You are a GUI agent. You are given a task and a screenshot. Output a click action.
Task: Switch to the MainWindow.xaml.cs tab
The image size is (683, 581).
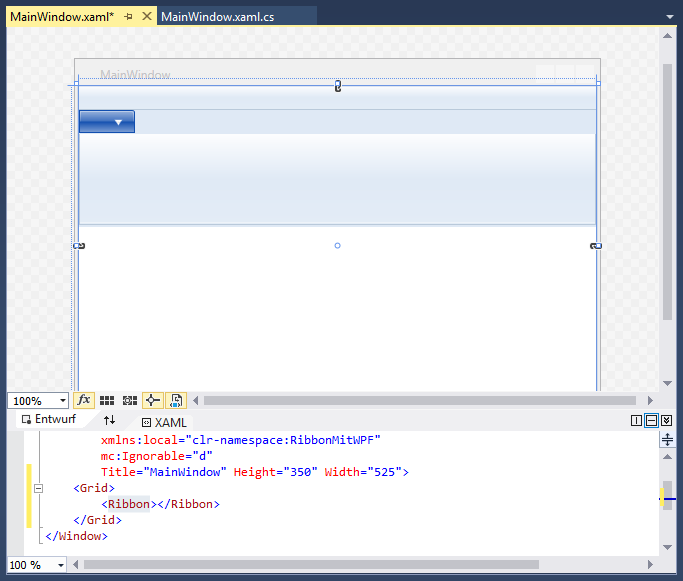click(x=217, y=17)
